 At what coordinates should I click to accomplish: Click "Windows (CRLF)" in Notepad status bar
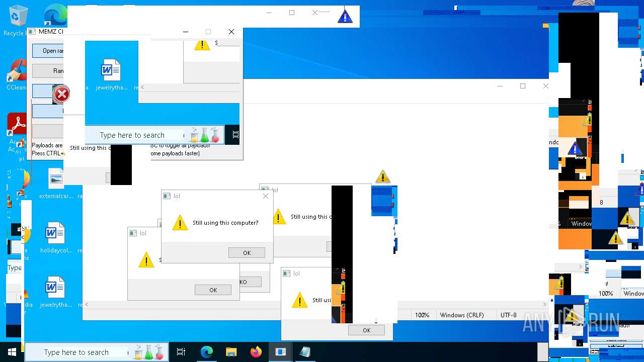pos(462,315)
